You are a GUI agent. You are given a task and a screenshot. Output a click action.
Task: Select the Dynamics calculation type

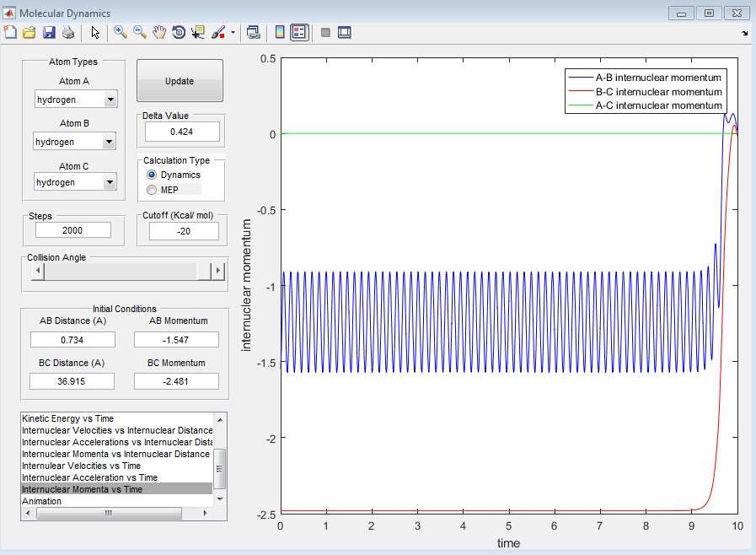click(152, 175)
